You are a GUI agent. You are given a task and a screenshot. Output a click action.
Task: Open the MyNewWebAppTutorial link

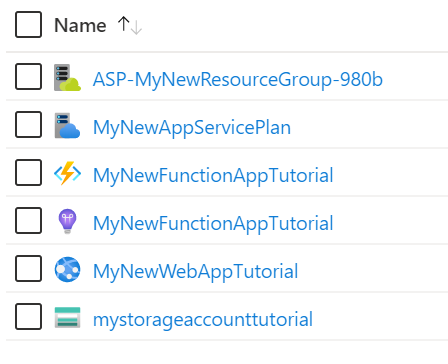pos(195,271)
